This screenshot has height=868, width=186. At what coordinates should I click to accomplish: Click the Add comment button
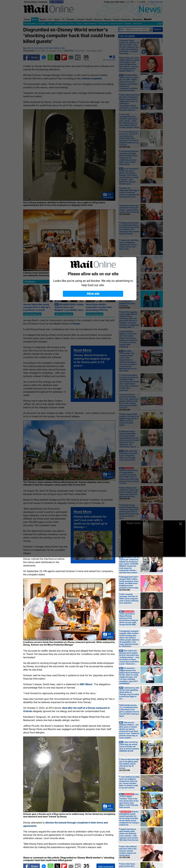pos(106,866)
